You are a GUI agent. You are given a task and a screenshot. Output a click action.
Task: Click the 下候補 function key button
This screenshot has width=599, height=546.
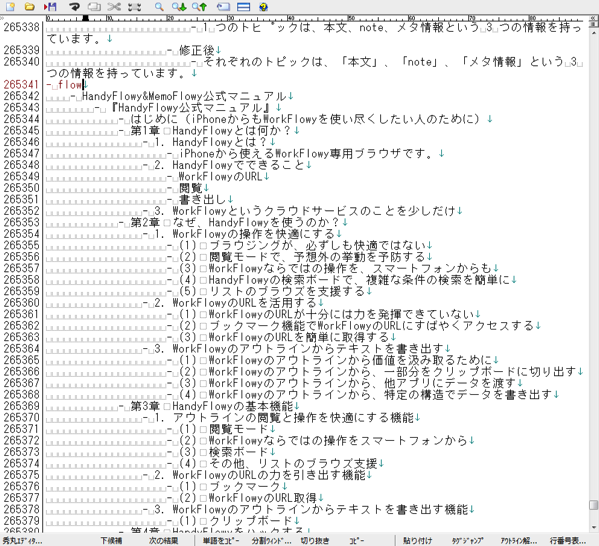tap(112, 541)
